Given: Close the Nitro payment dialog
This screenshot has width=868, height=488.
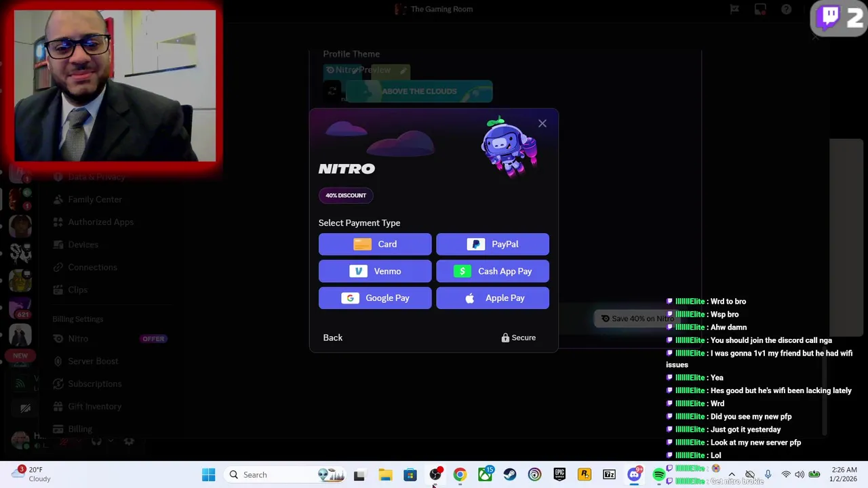Looking at the screenshot, I should tap(542, 123).
